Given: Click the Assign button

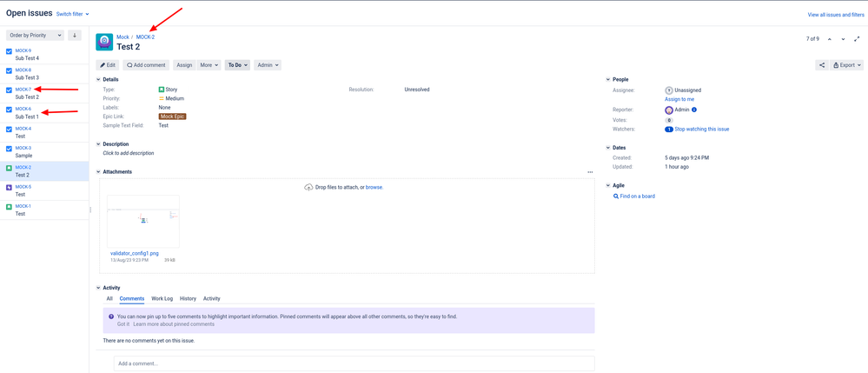Looking at the screenshot, I should click(x=184, y=65).
